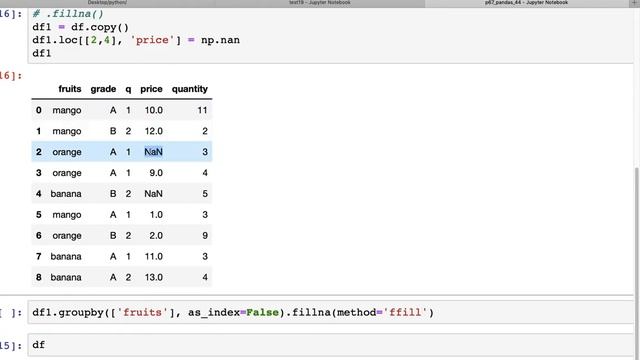Image resolution: width=640 pixels, height=360 pixels.
Task: Click the NaN price in banana row 4
Action: [153, 193]
